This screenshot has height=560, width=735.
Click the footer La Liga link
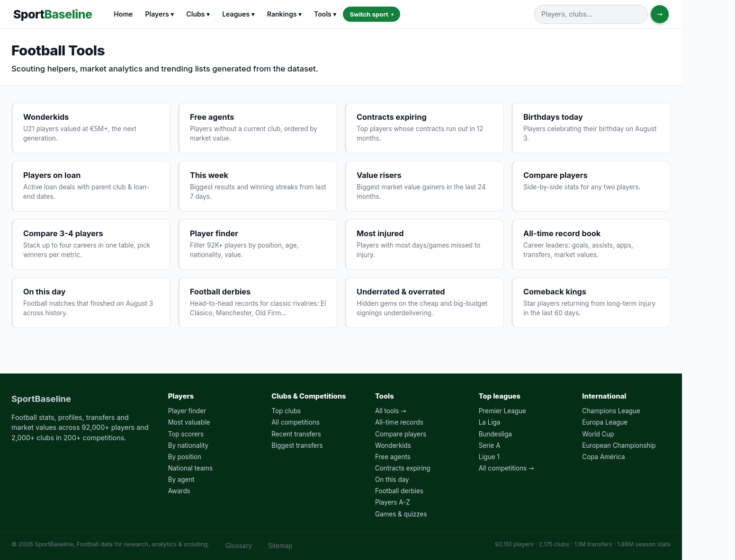click(x=489, y=422)
